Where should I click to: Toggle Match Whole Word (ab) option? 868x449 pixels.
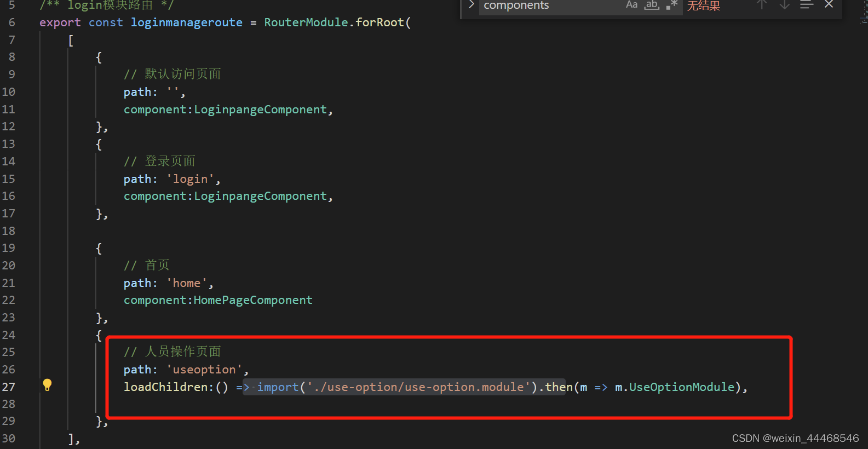652,5
